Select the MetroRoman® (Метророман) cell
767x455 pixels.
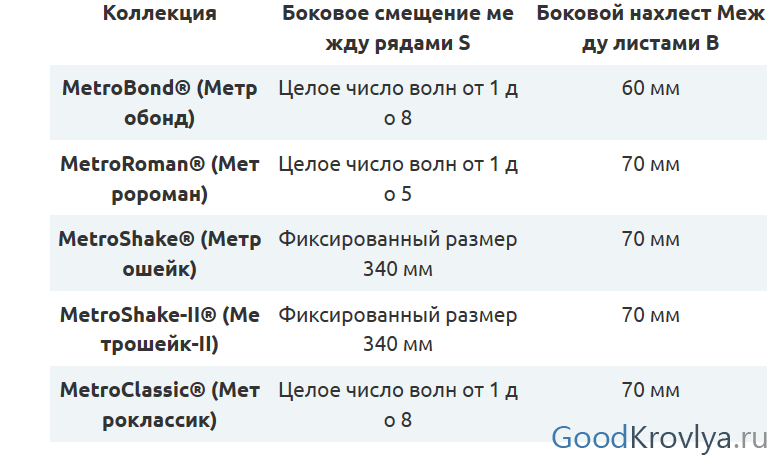pyautogui.click(x=159, y=179)
